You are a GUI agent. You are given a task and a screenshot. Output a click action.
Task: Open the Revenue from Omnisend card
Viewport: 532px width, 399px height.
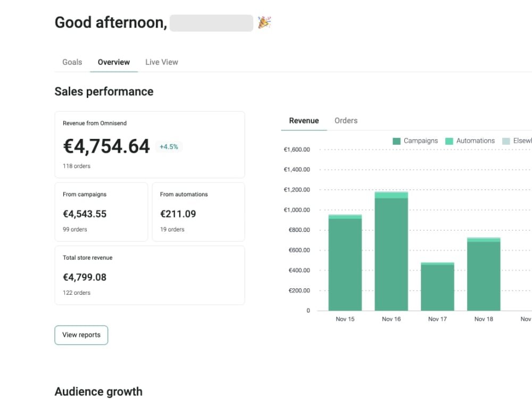tap(150, 144)
